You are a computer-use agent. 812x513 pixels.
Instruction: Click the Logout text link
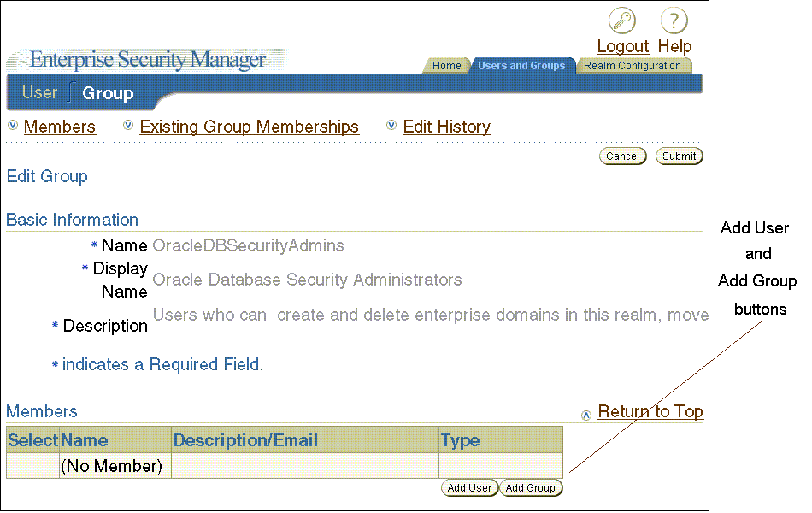(622, 46)
